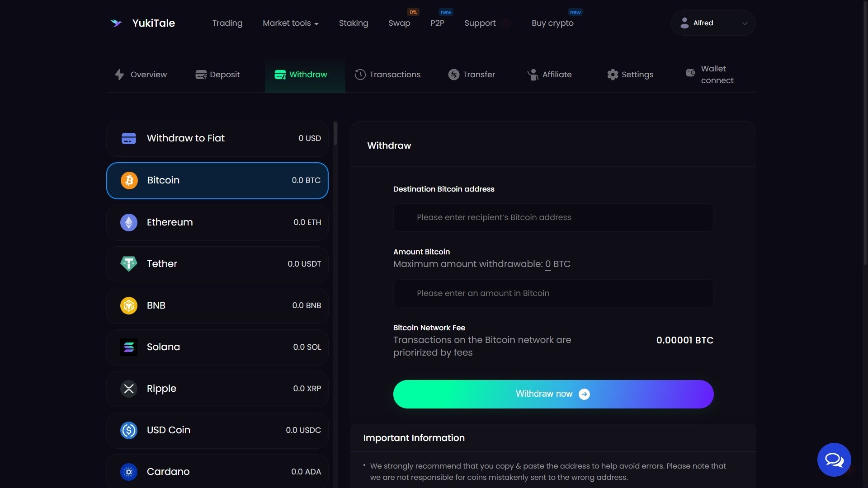Viewport: 868px width, 488px height.
Task: Switch to the Transactions tab
Action: click(x=387, y=75)
